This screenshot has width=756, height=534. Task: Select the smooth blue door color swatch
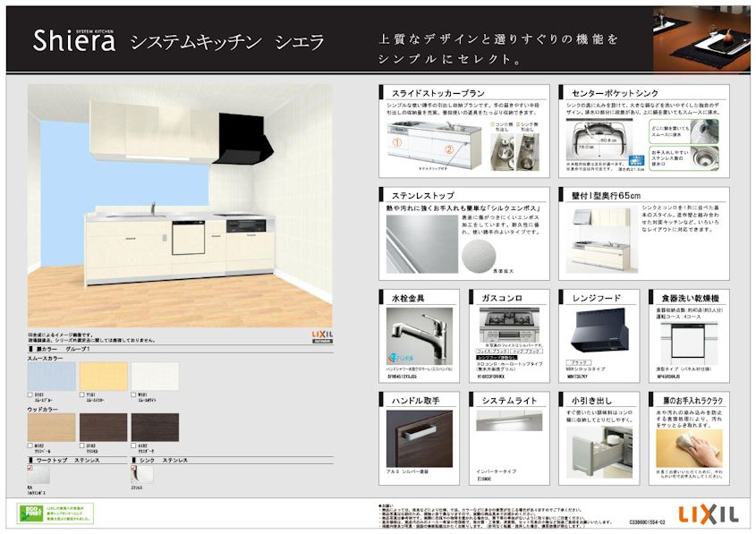[52, 377]
